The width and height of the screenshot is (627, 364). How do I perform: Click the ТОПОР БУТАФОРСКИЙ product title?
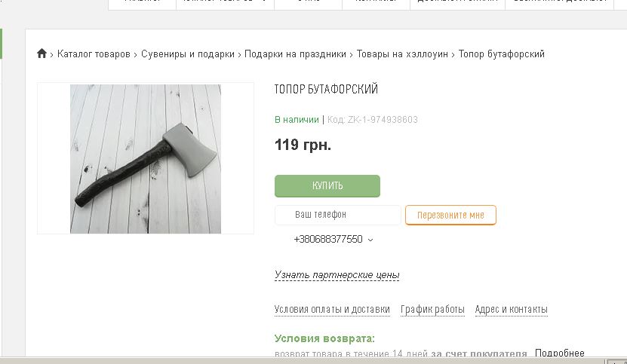326,89
